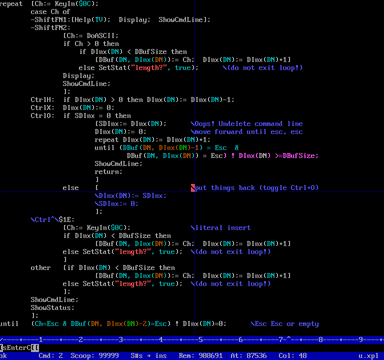
Task: Click the 'until (DBuf(DN, DInx(DN)-1)' line
Action: tap(148, 148)
